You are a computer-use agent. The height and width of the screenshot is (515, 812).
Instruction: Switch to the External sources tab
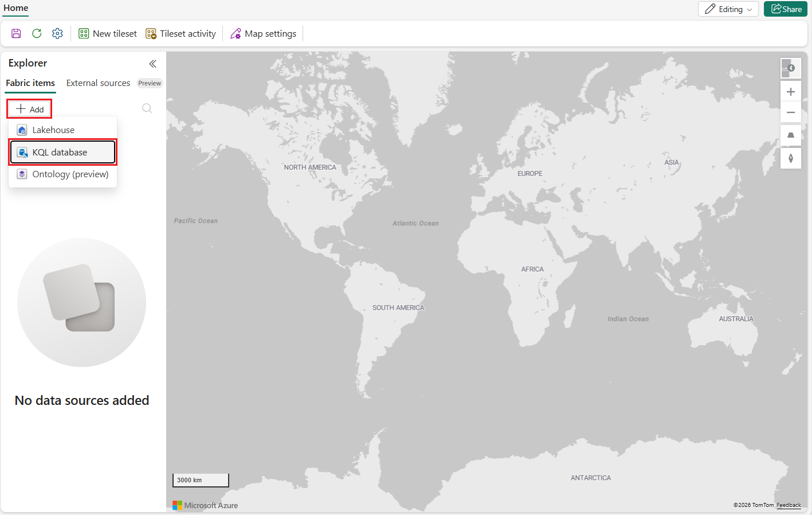coord(98,83)
